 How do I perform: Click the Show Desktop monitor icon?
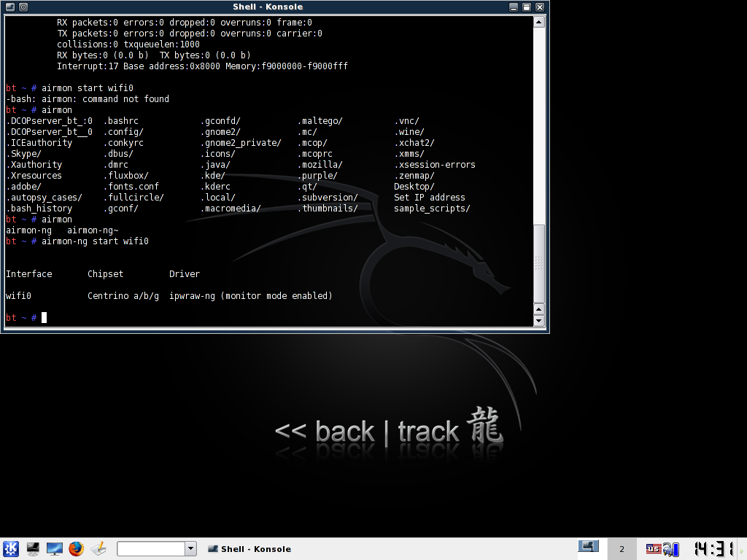54,548
